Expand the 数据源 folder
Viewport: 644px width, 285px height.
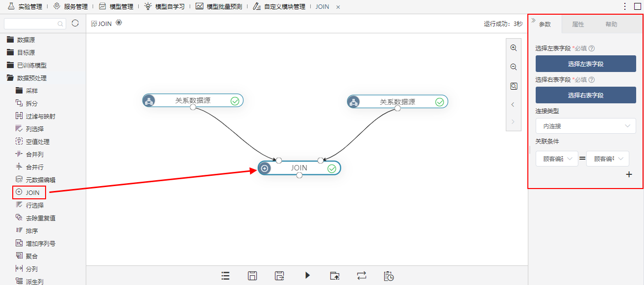coord(10,40)
